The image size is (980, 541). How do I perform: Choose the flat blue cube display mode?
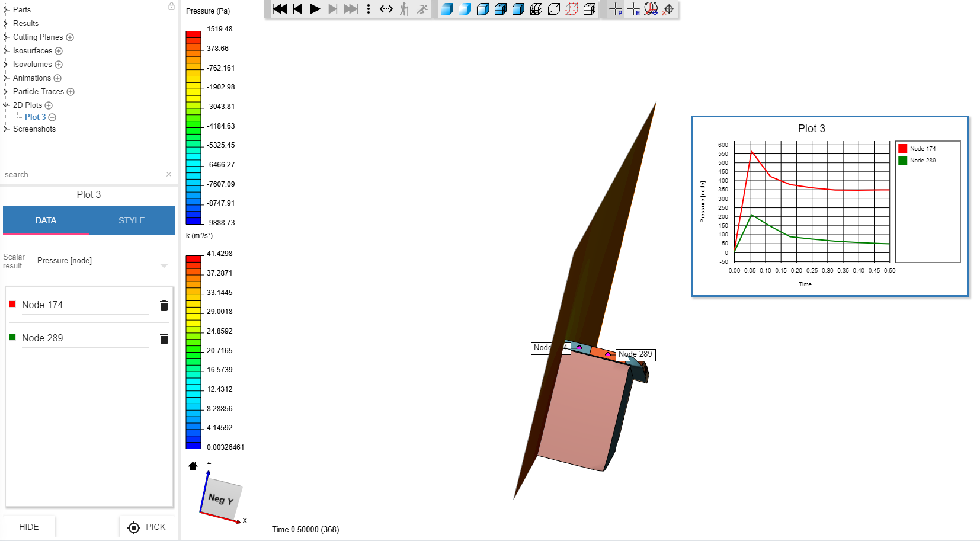518,9
